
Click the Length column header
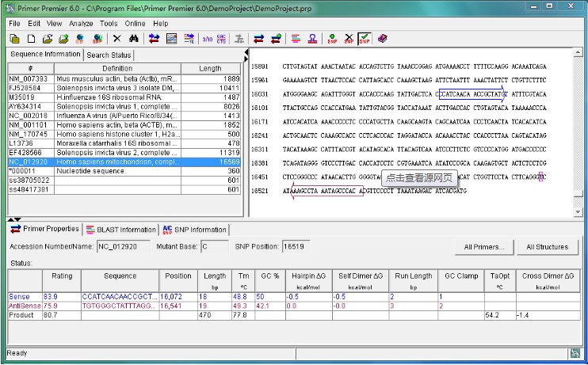(210, 68)
